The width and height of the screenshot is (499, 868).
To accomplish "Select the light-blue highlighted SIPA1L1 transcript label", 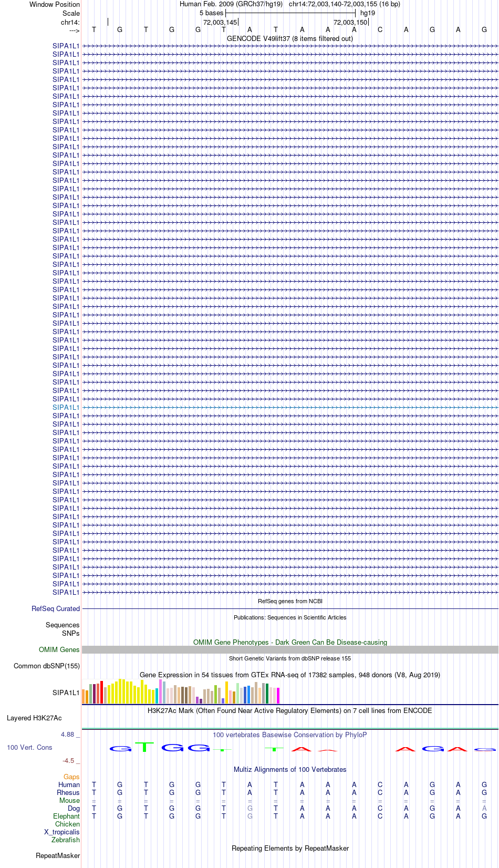I will pos(66,407).
